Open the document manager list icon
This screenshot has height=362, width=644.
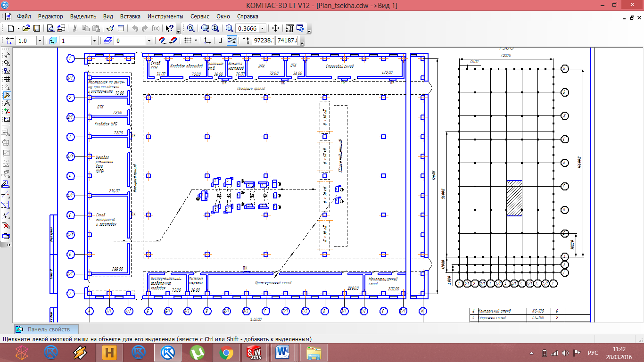121,28
